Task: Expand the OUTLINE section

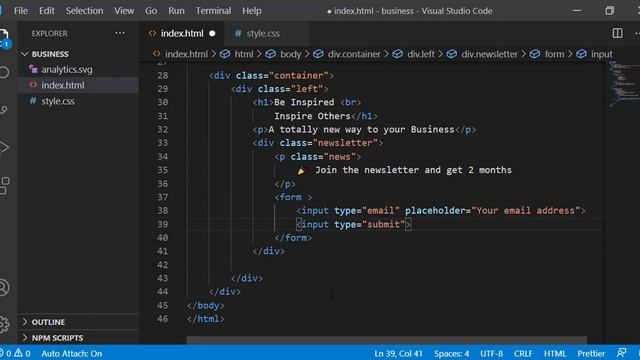Action: coord(78,322)
